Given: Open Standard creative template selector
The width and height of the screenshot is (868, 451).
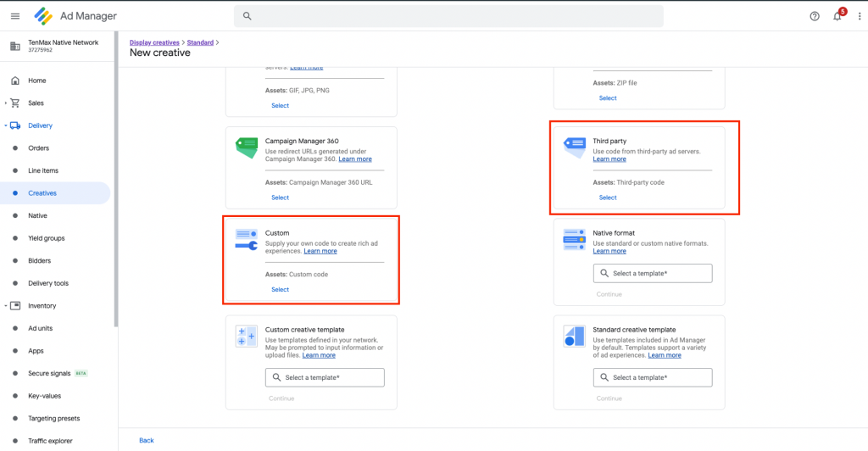Looking at the screenshot, I should (x=653, y=377).
